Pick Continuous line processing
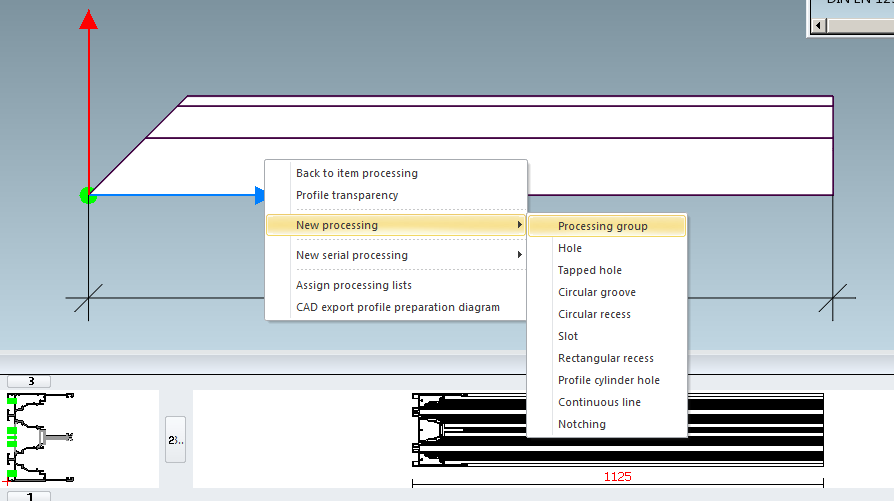 click(599, 402)
